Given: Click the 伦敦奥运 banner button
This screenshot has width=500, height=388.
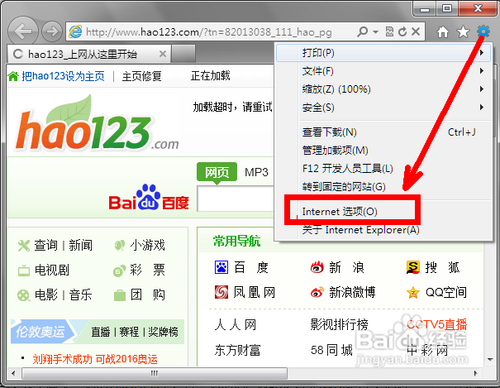Looking at the screenshot, I should click(x=43, y=332).
